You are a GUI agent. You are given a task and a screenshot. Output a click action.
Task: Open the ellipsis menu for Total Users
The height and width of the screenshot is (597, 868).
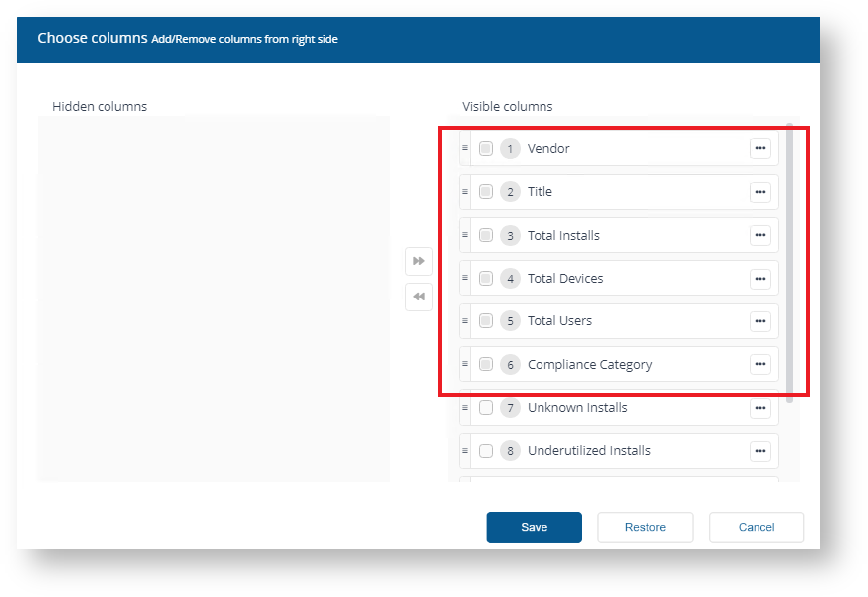pos(760,321)
